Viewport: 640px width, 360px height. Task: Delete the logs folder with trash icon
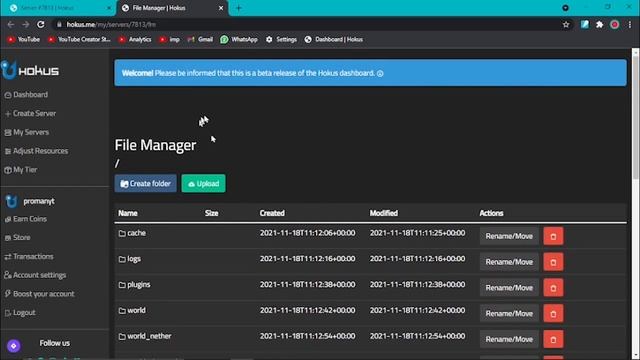tap(553, 262)
